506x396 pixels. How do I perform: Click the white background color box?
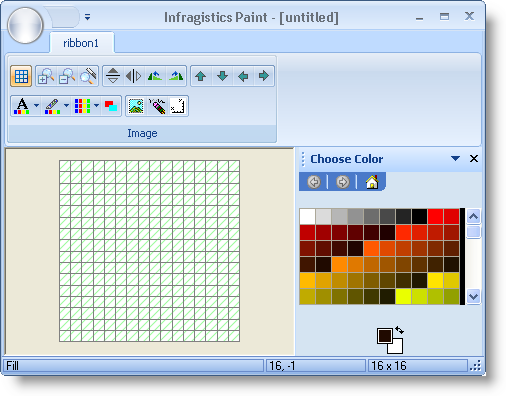tap(397, 348)
